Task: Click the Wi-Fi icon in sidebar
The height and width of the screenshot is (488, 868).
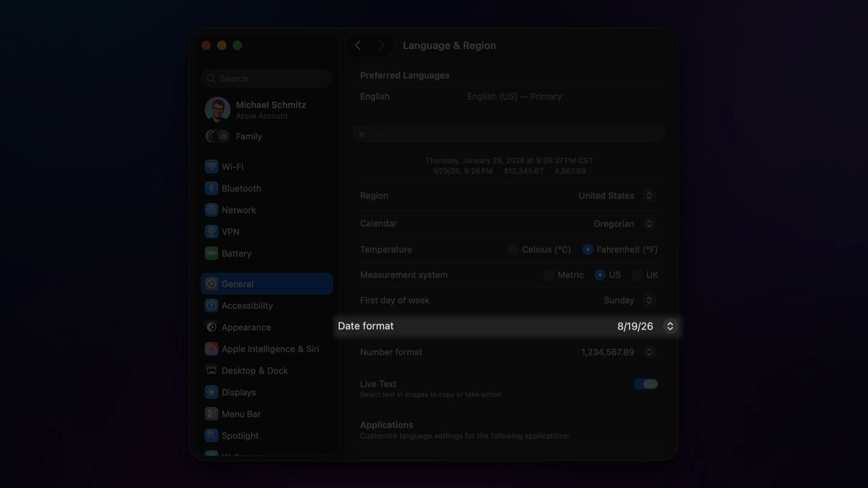Action: (211, 167)
